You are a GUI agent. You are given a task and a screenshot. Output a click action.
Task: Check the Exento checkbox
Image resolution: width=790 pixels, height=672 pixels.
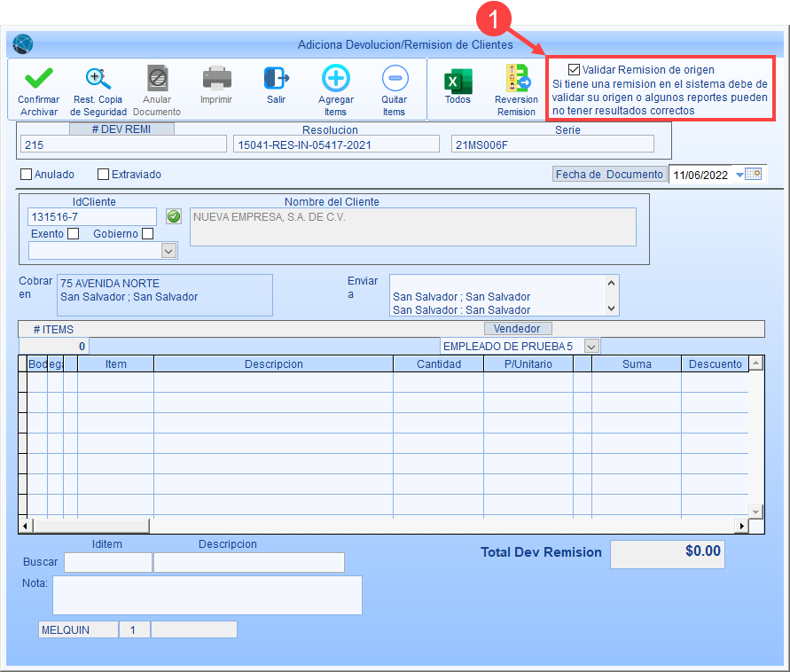[x=74, y=234]
